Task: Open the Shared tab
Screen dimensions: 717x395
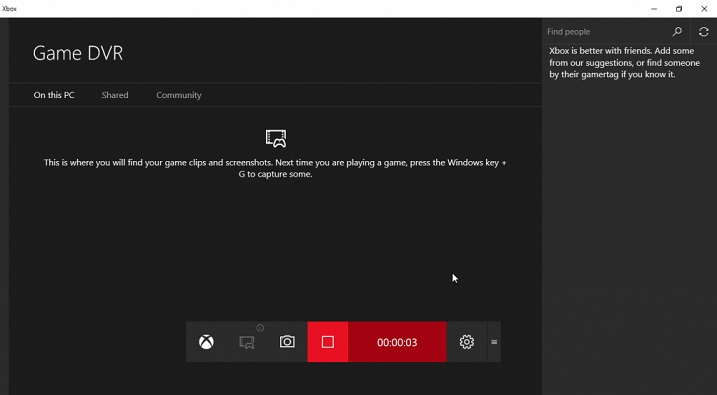Action: point(115,95)
